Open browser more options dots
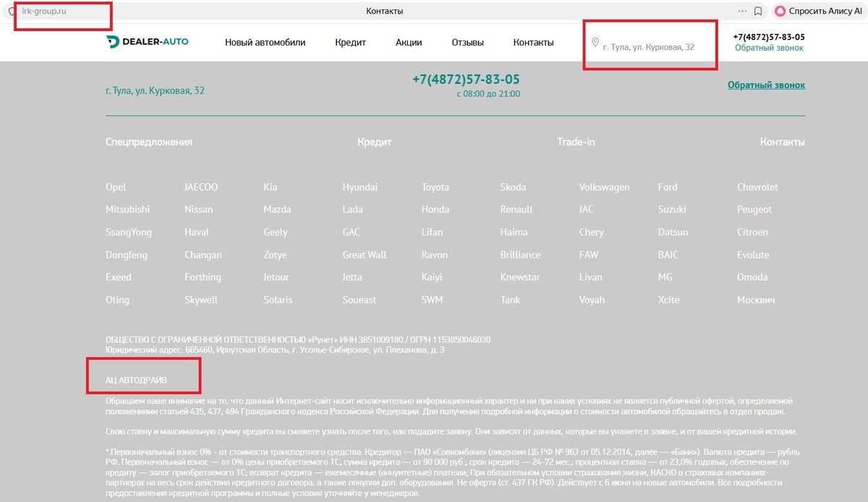The width and height of the screenshot is (868, 502). click(x=742, y=11)
